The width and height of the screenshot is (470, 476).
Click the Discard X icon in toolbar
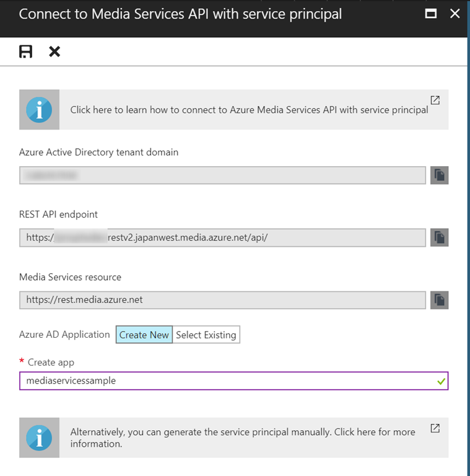pos(54,51)
